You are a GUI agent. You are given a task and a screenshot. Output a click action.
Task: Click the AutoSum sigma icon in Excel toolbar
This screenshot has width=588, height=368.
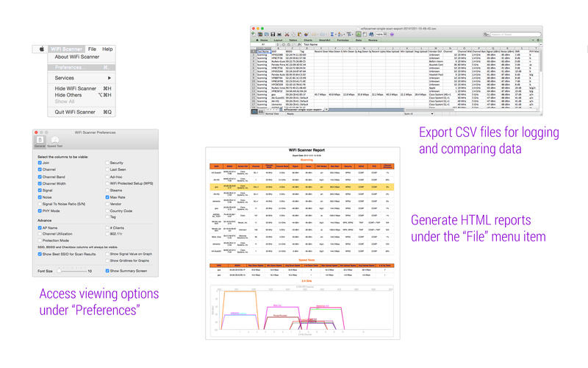coord(332,34)
